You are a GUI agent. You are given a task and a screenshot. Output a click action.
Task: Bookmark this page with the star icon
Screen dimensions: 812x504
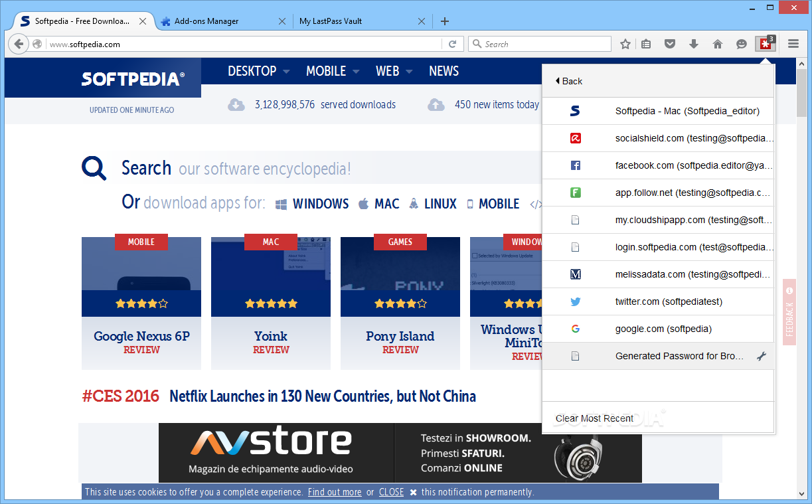[x=625, y=44]
